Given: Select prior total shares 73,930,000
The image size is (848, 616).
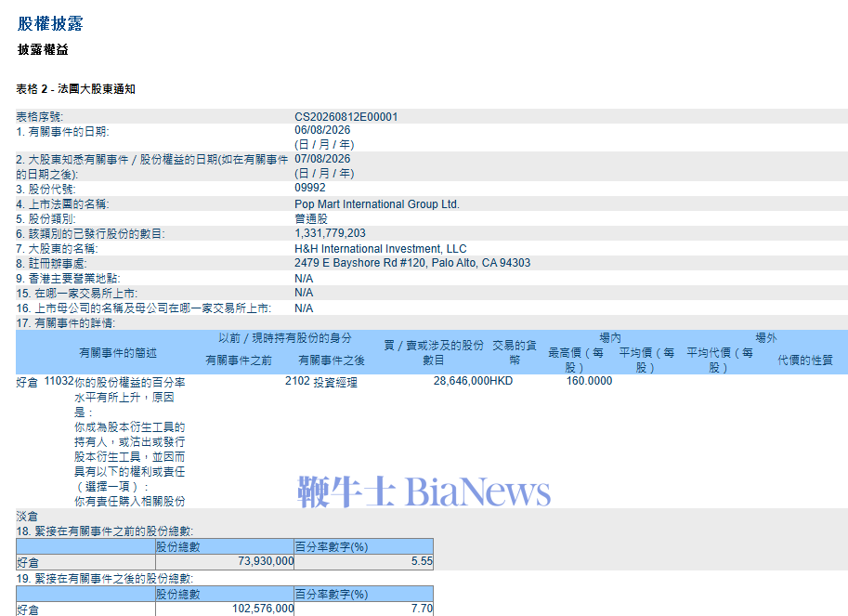Looking at the screenshot, I should 266,561.
